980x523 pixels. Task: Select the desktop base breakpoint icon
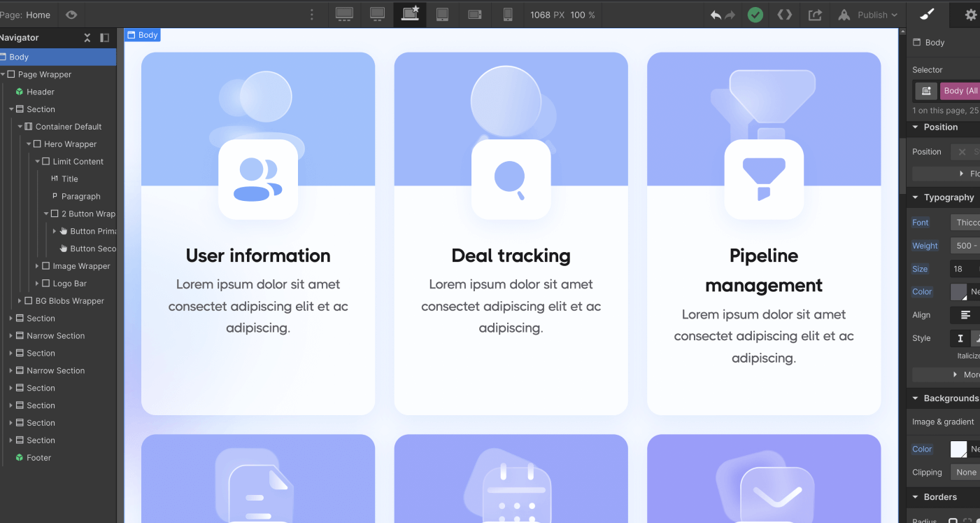[409, 14]
